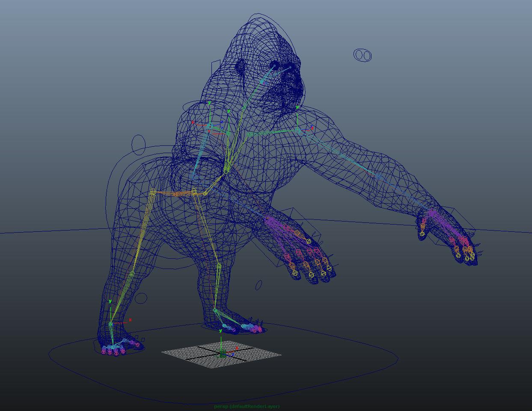Click the ground grid plane at the origin
This screenshot has width=532, height=411.
click(221, 354)
